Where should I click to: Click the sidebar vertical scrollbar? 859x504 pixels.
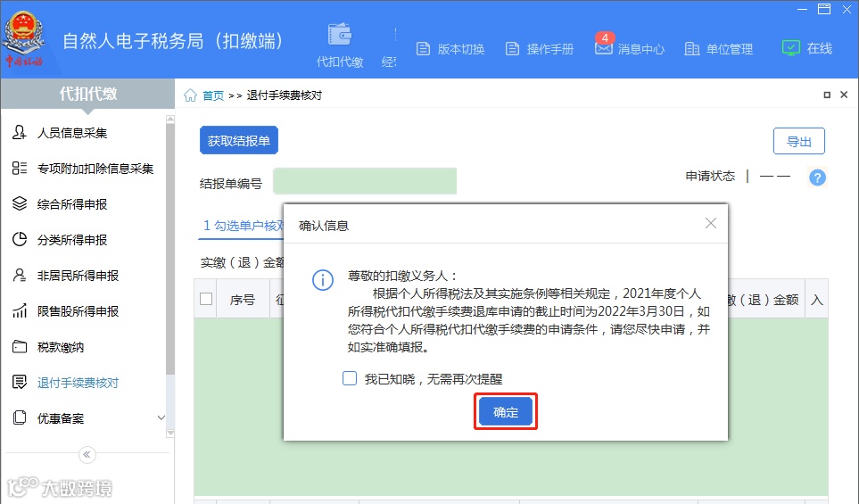point(170,249)
